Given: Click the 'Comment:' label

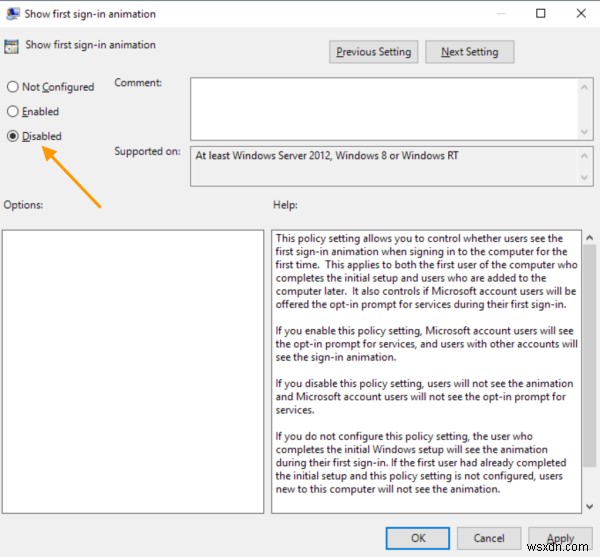Looking at the screenshot, I should pos(138,82).
